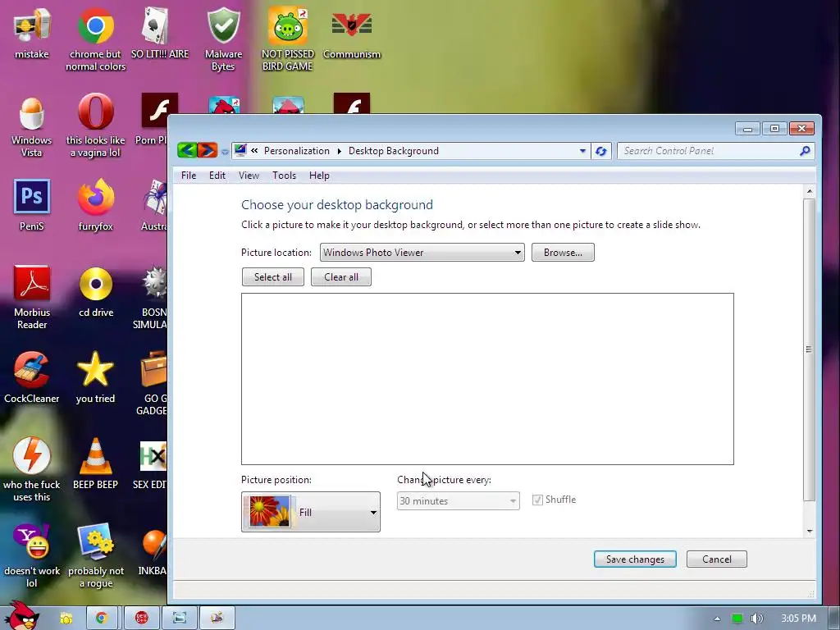Click the 3:05 PM clock

click(x=798, y=619)
